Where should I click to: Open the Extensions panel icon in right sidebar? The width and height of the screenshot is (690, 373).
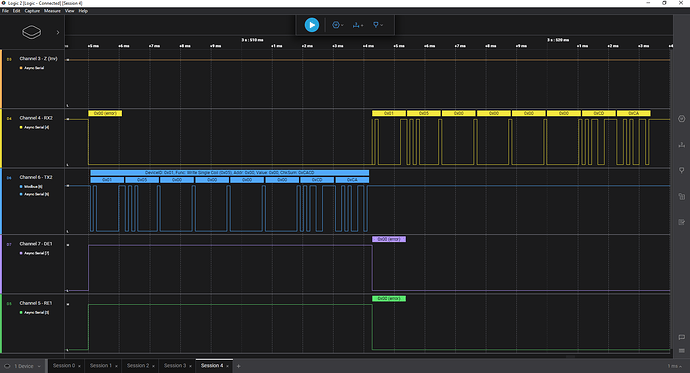681,196
